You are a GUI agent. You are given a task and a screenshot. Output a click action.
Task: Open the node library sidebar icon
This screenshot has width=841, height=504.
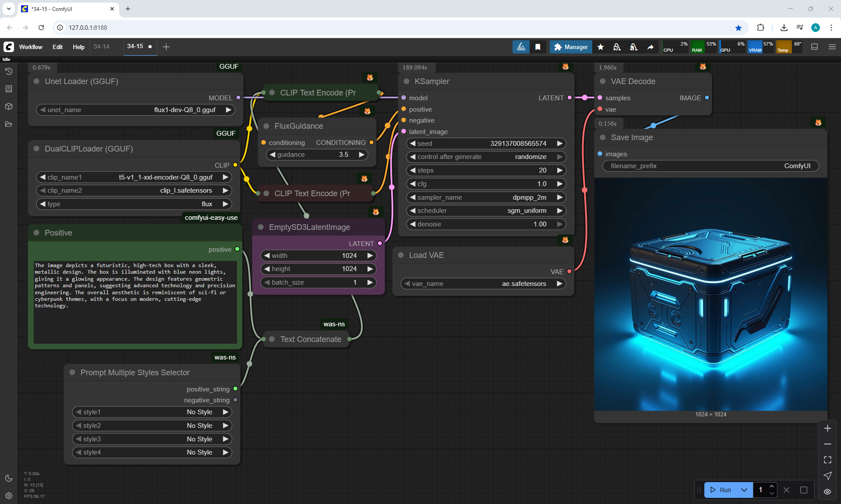(9, 89)
